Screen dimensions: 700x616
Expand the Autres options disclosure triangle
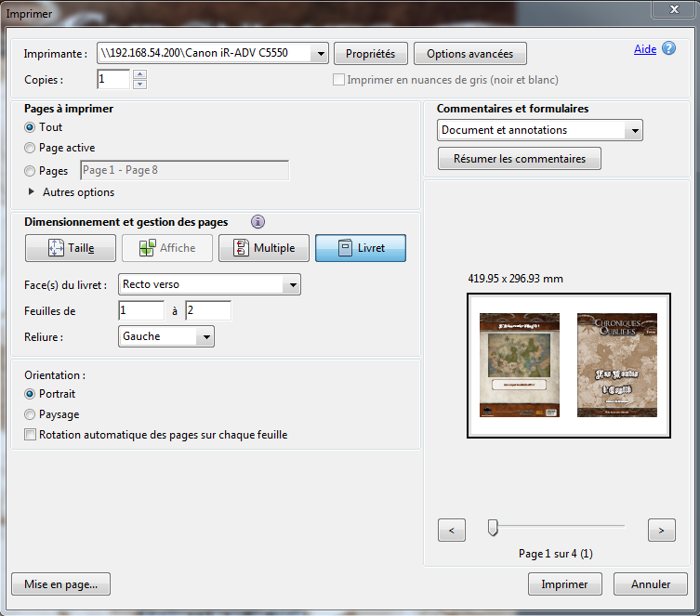[x=32, y=192]
